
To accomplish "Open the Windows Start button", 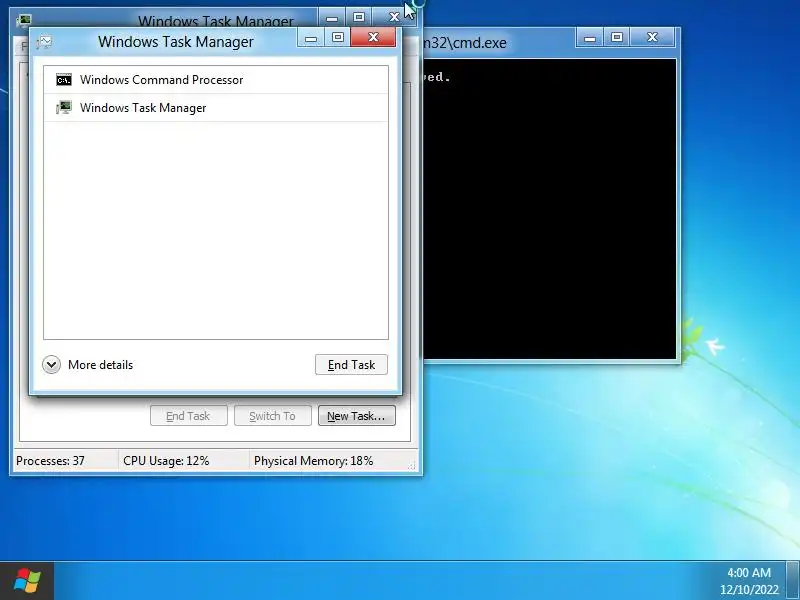I will [x=27, y=581].
